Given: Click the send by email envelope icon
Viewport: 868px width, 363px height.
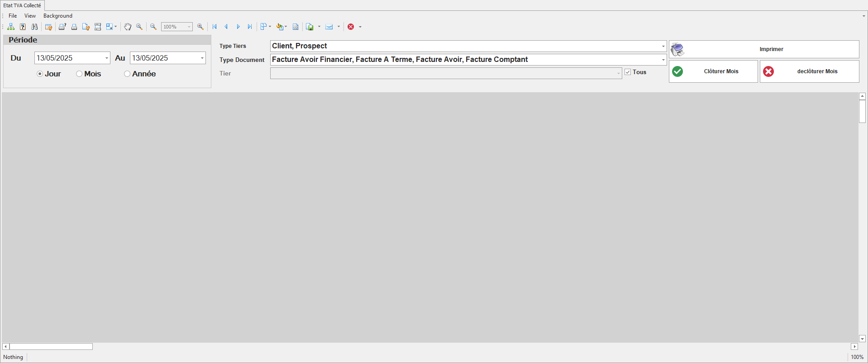Looking at the screenshot, I should [x=329, y=27].
